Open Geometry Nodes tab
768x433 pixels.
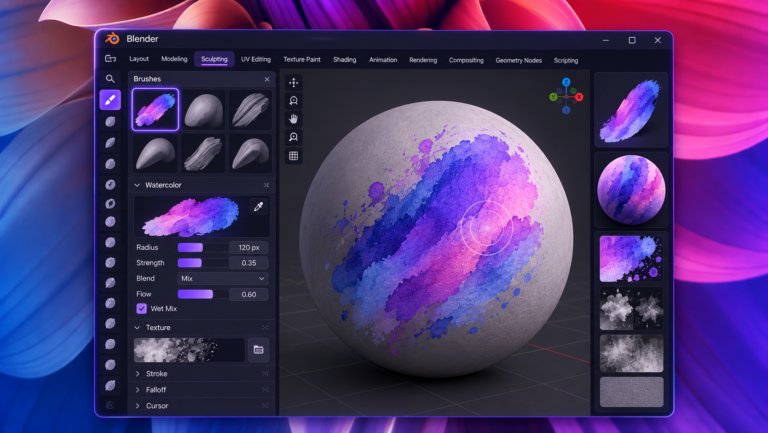[518, 60]
